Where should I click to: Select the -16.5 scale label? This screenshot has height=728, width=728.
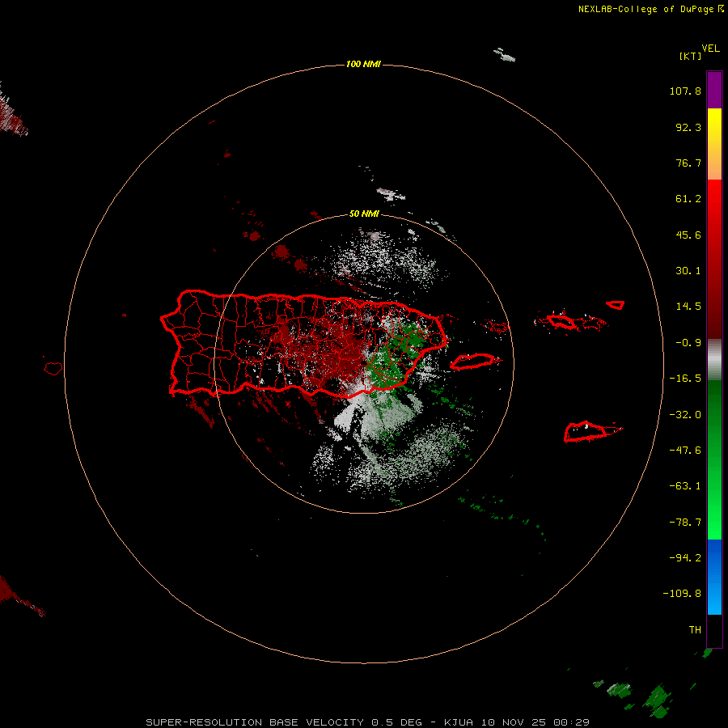pos(685,379)
